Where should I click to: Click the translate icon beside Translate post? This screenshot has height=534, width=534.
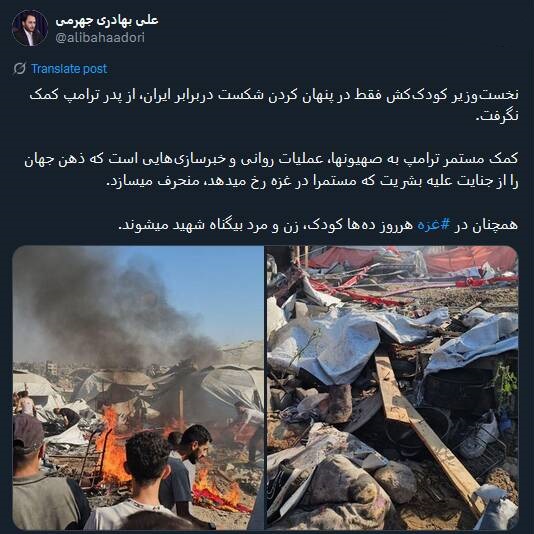(19, 68)
